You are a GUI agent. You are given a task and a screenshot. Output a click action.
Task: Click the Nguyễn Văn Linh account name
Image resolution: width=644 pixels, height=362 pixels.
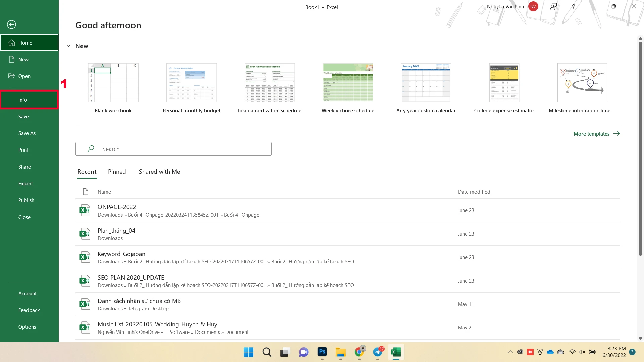(x=505, y=6)
